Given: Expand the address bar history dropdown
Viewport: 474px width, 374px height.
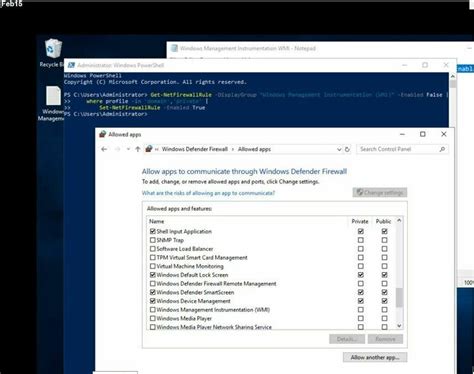Looking at the screenshot, I should (x=339, y=149).
